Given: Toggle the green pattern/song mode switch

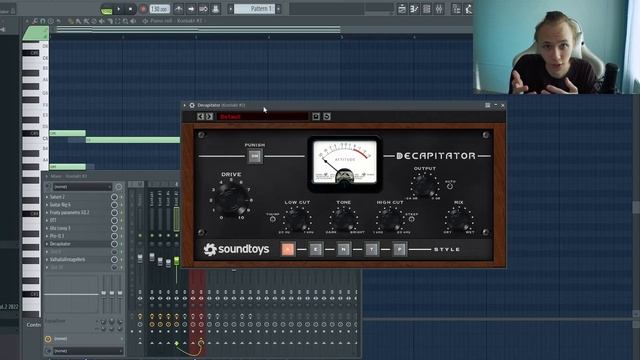Looking at the screenshot, I should (107, 9).
